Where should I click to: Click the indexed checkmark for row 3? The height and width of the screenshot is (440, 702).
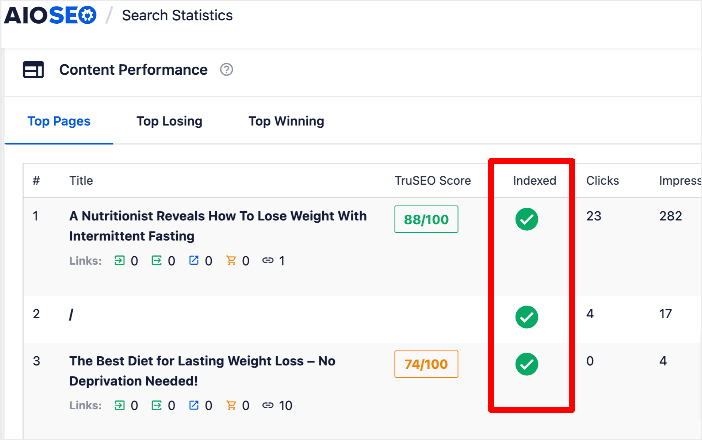point(526,364)
